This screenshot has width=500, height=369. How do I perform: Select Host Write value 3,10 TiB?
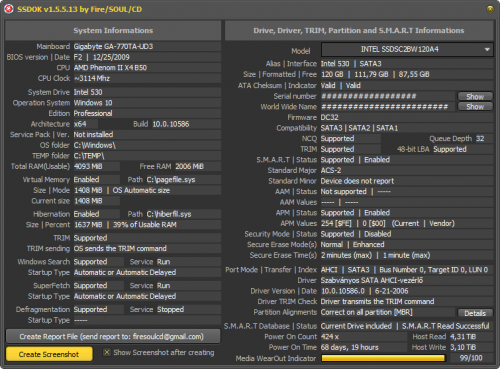tap(463, 347)
